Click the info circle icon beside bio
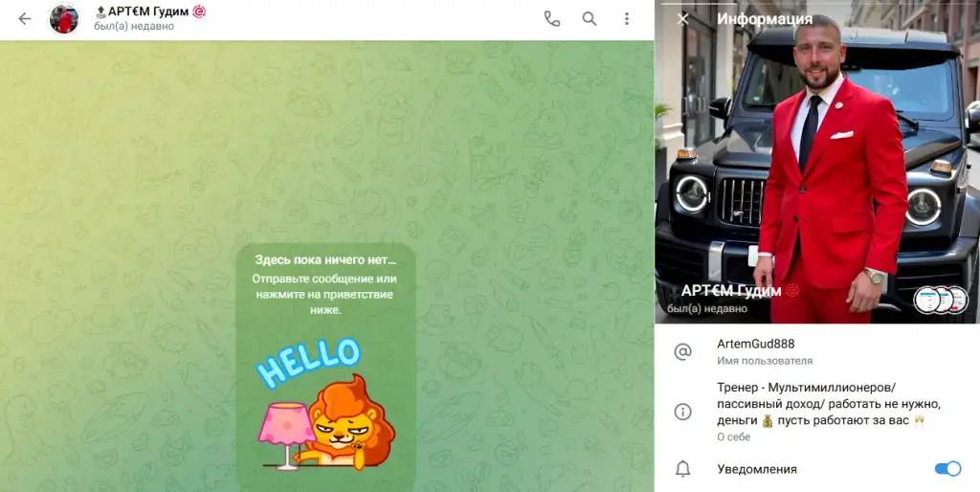Screen dimensions: 980x492 click(682, 412)
